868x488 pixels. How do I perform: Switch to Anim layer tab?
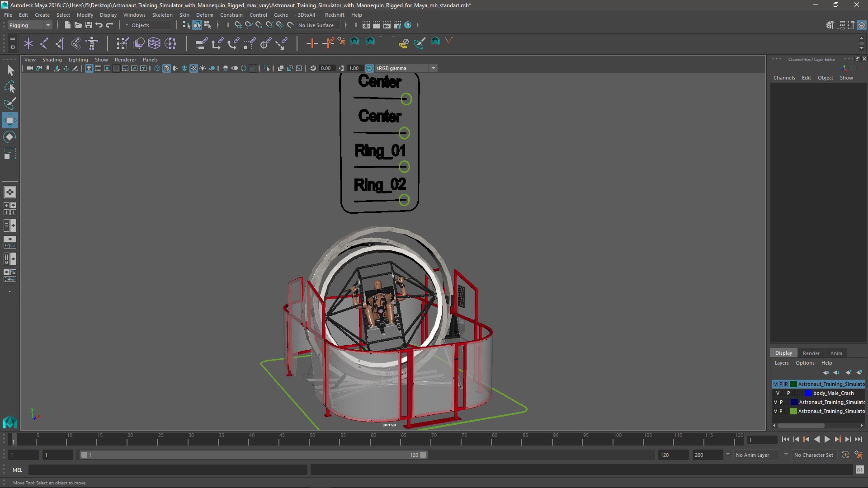click(836, 353)
